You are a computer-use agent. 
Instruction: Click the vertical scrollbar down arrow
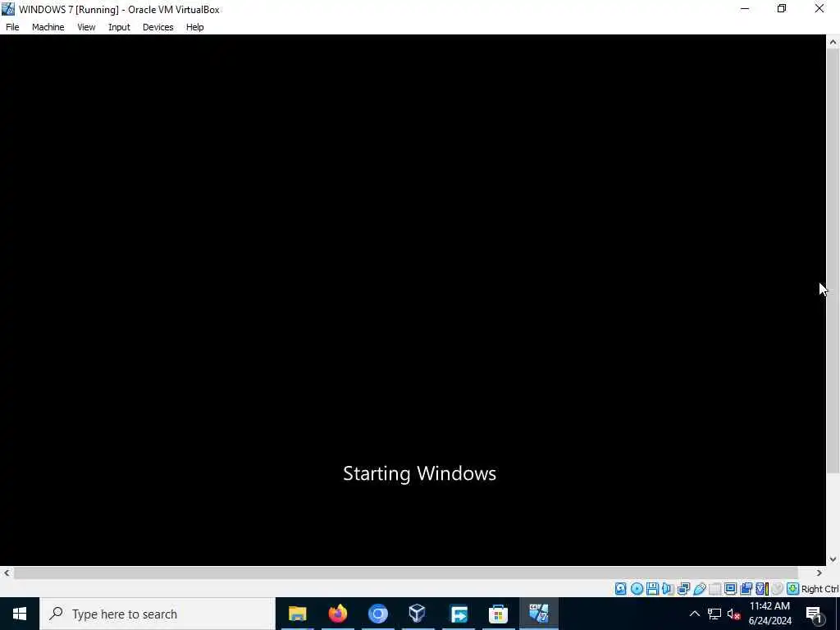[833, 559]
